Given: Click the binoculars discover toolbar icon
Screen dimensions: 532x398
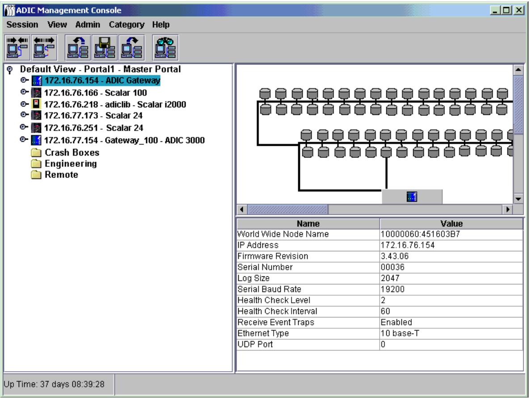Looking at the screenshot, I should click(x=165, y=48).
